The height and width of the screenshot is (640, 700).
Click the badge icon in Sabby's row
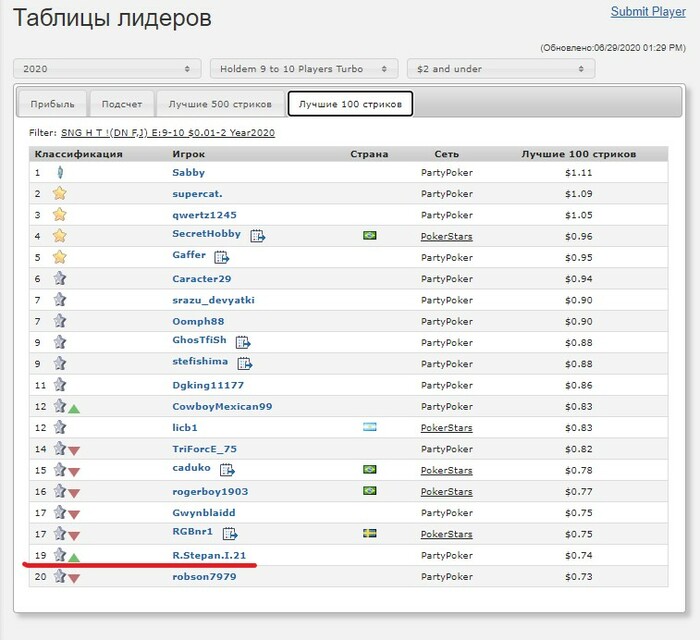coord(60,172)
